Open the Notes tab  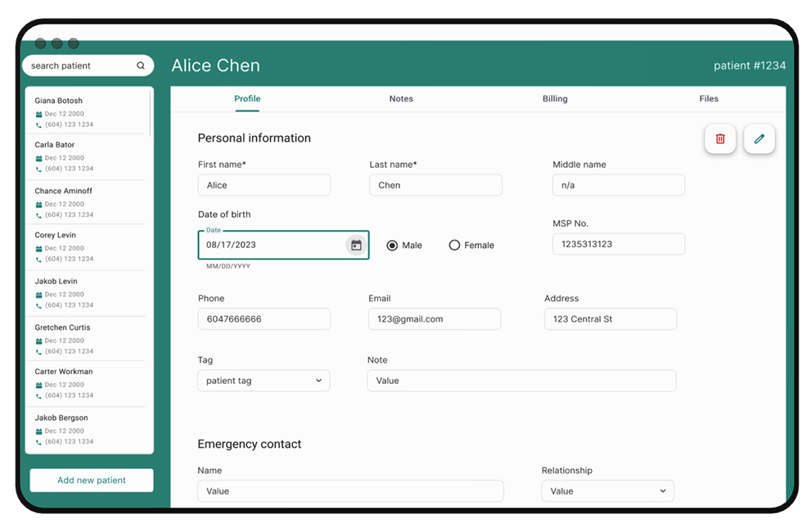tap(401, 99)
